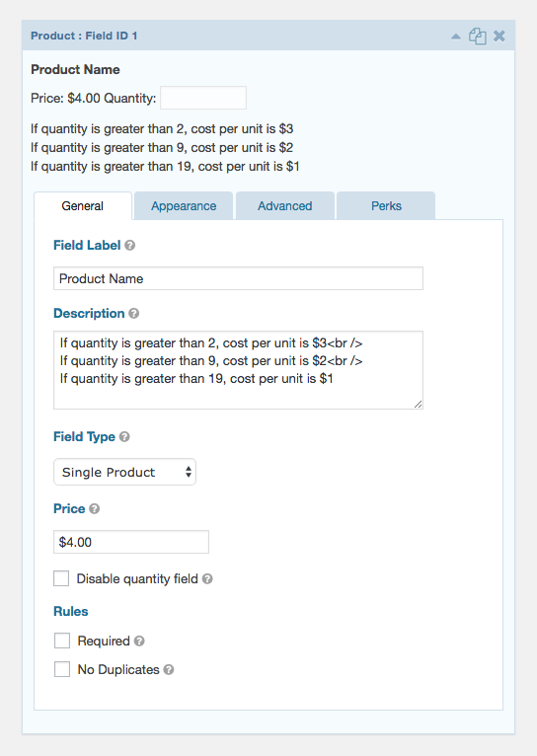Duplicate this field using the copy icon
Image resolution: width=537 pixels, height=756 pixels.
[477, 37]
